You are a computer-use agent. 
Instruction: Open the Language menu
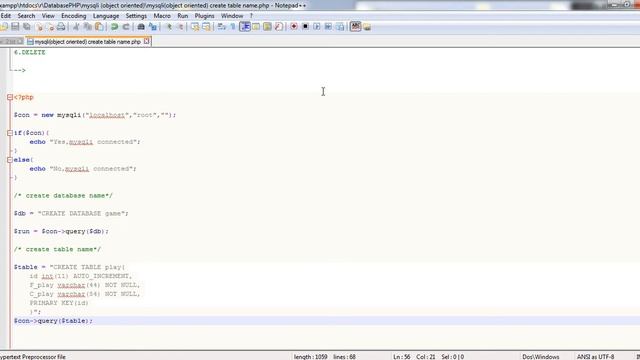coord(106,16)
